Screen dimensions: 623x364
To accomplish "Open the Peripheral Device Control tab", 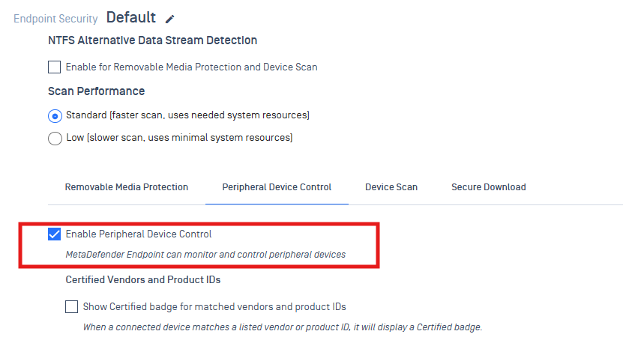I will 277,187.
